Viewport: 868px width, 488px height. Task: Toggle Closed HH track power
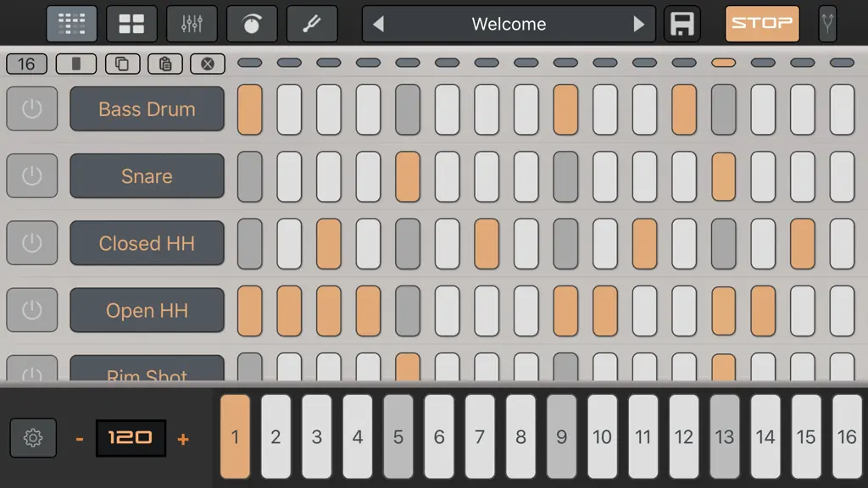(x=32, y=243)
